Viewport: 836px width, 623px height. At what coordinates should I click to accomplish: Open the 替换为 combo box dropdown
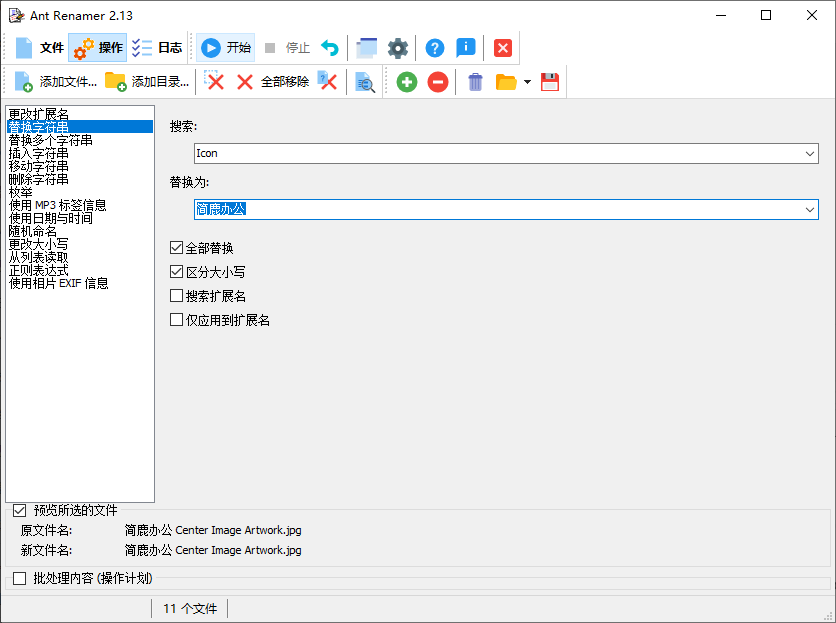coord(809,209)
